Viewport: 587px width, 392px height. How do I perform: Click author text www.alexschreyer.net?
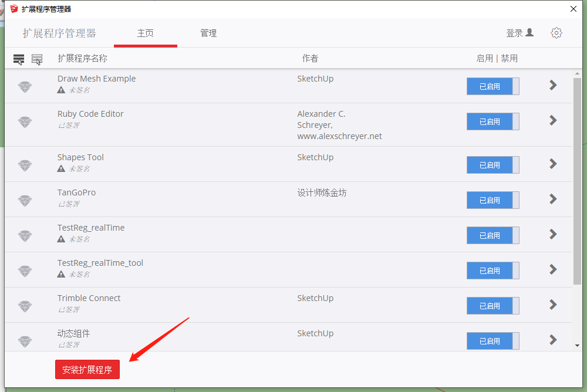[339, 136]
